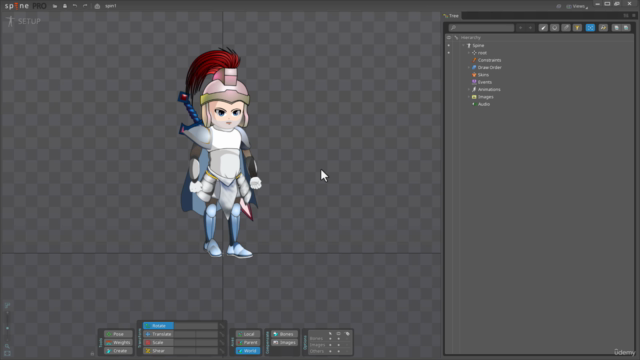The image size is (640, 360).
Task: Click the open project folder icon
Action: (x=55, y=6)
